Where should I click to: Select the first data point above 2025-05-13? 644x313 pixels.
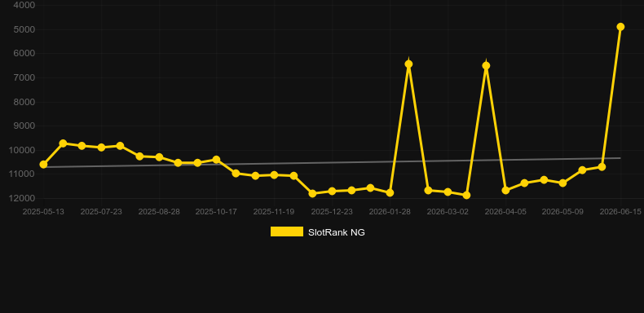coord(43,165)
